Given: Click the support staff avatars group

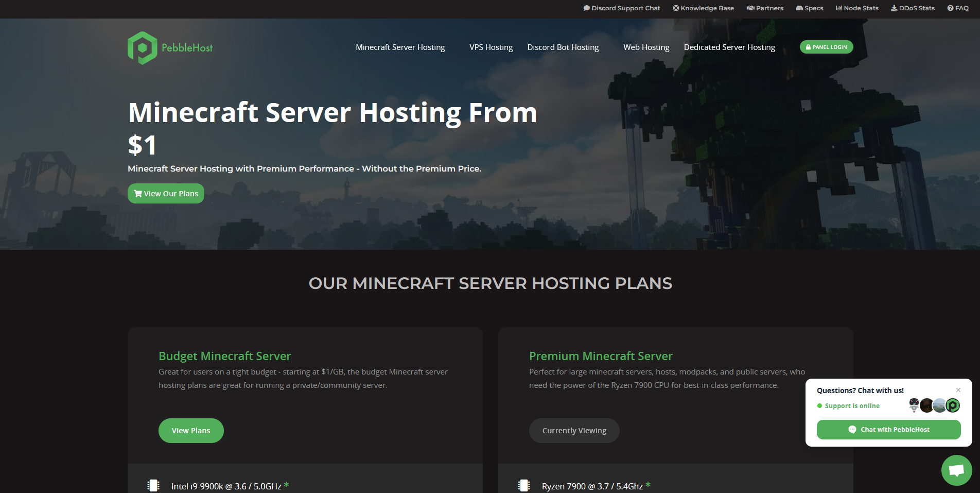Looking at the screenshot, I should coord(934,405).
